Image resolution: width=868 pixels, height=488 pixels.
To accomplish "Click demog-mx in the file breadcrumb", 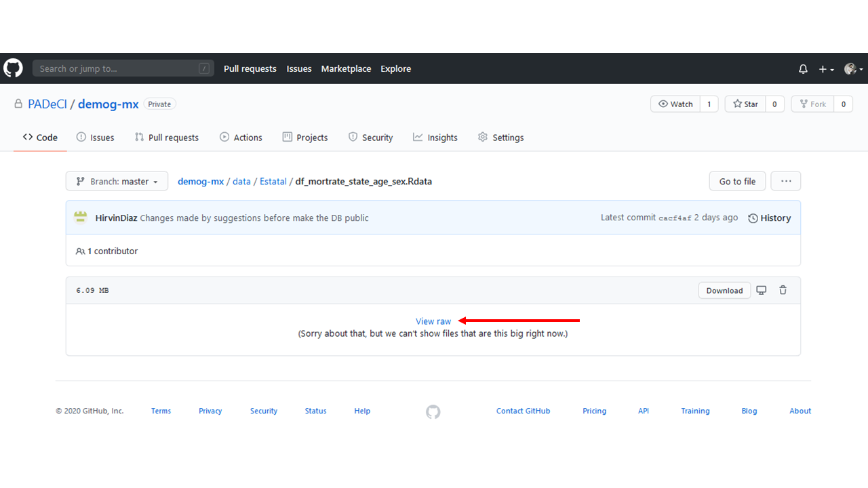I will [201, 181].
